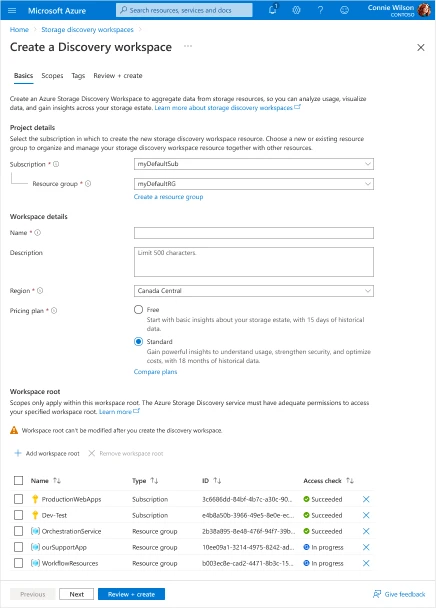436x608 pixels.
Task: Check the ProductionWebApps row checkbox
Action: (x=18, y=499)
